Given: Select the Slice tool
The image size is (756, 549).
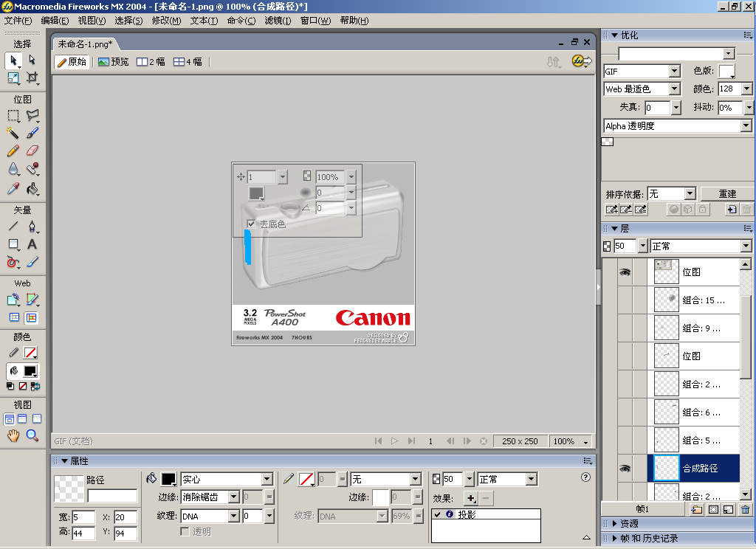Looking at the screenshot, I should pos(32,300).
